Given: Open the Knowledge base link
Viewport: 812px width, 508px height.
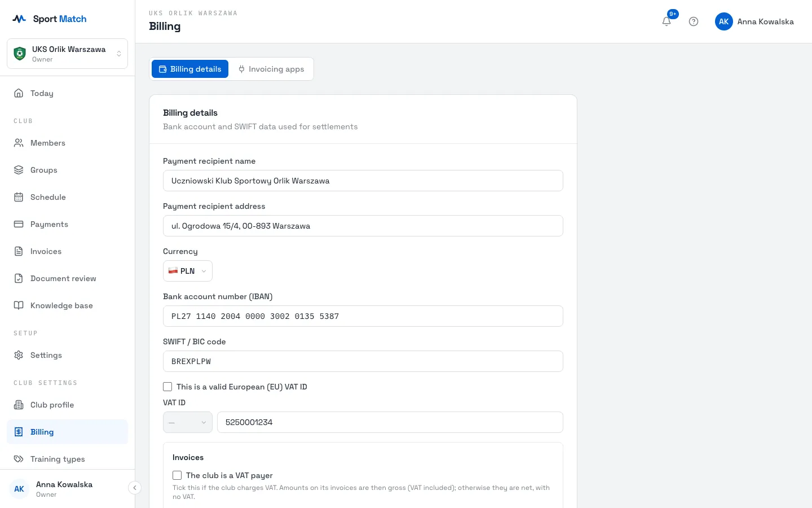Looking at the screenshot, I should point(67,305).
